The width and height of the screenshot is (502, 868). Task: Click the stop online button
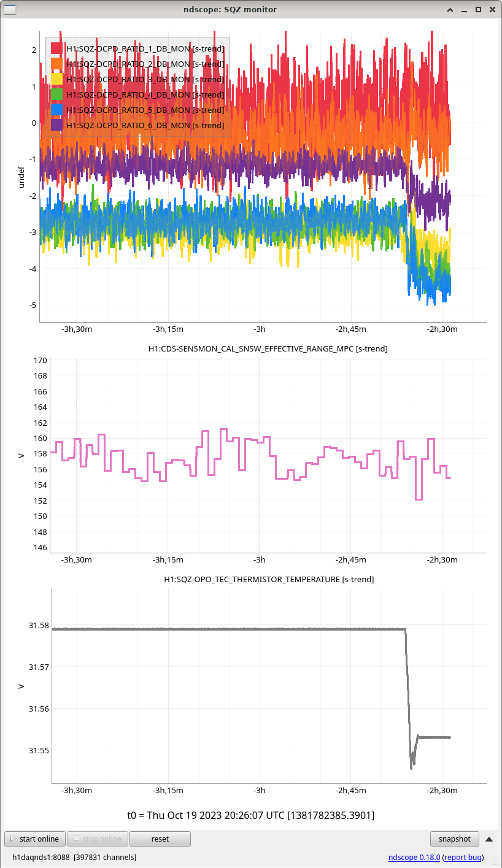[98, 839]
